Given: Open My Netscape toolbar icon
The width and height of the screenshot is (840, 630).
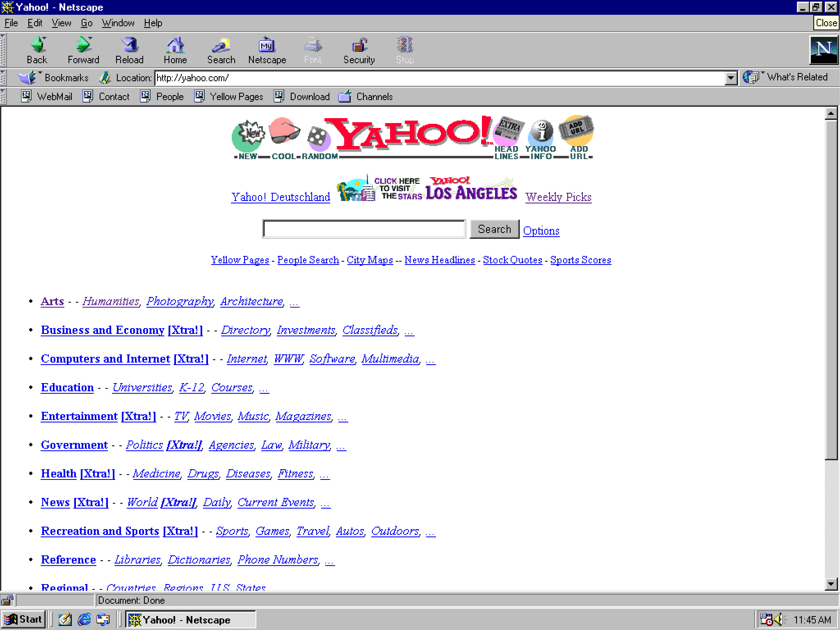Looking at the screenshot, I should point(267,50).
